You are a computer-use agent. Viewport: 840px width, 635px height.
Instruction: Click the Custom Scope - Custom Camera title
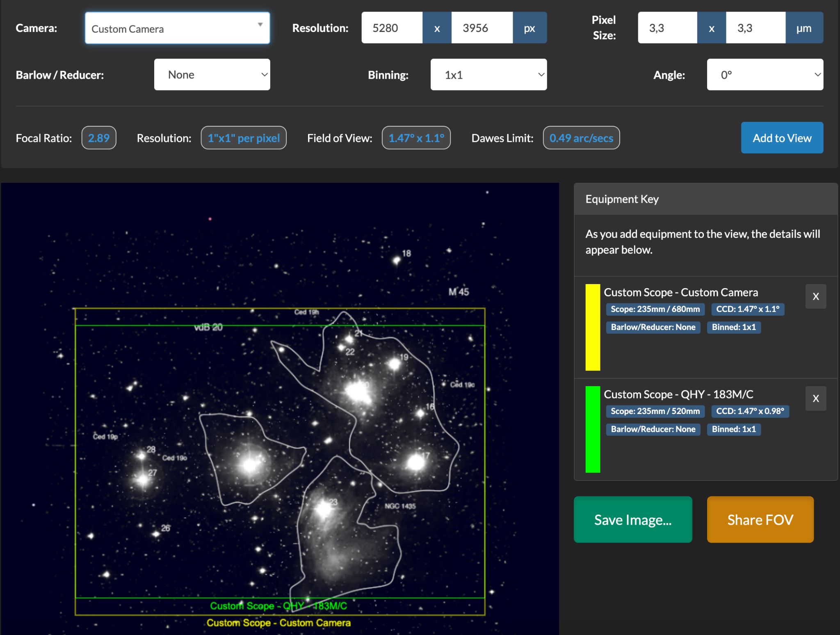click(x=681, y=292)
